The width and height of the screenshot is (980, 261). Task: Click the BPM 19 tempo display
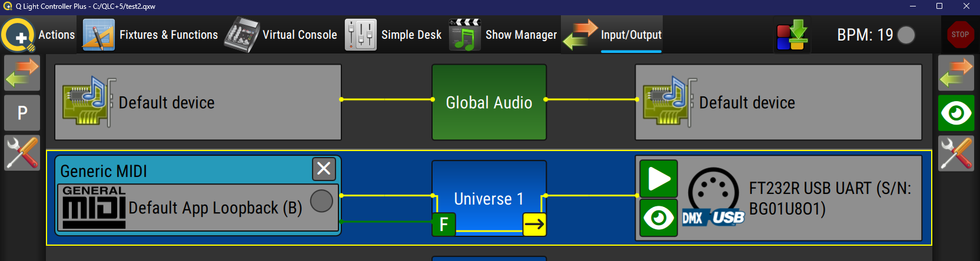coord(865,35)
